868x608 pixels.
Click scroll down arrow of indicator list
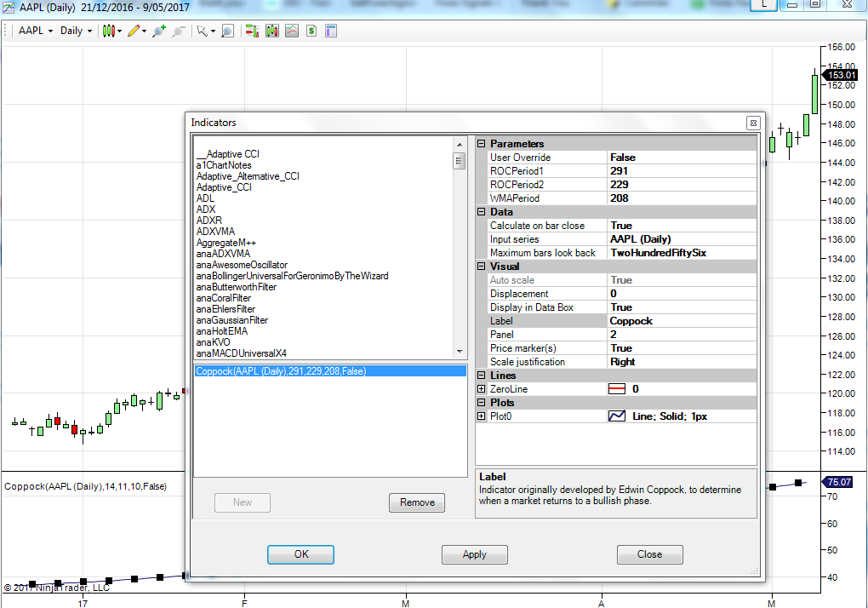point(459,352)
